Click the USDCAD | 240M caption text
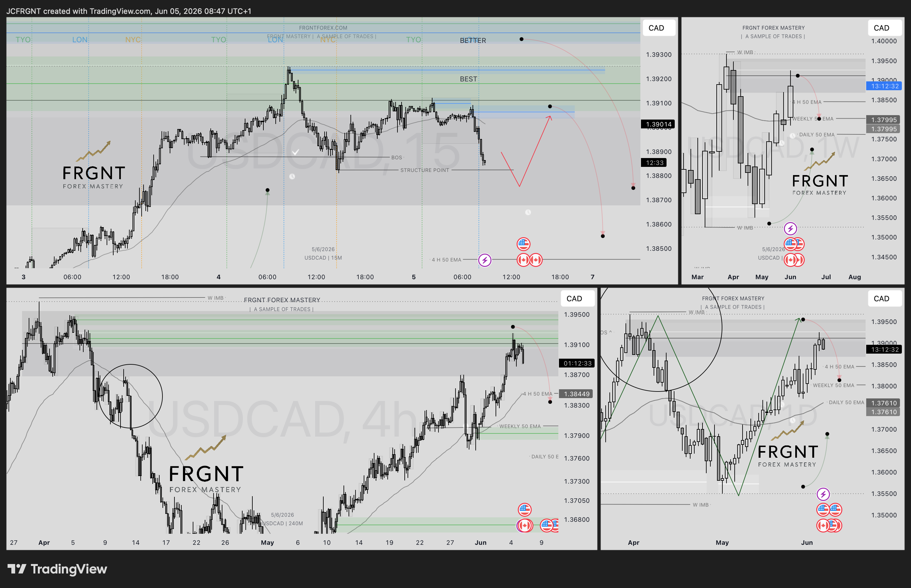Image resolution: width=911 pixels, height=588 pixels. coord(283,523)
